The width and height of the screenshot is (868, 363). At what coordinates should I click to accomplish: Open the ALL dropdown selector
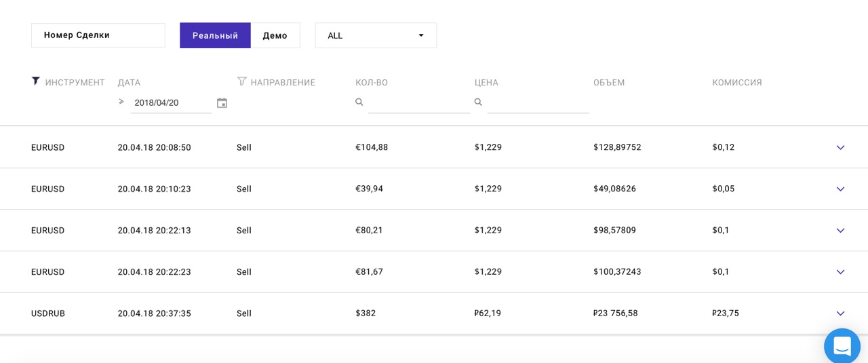coord(376,35)
